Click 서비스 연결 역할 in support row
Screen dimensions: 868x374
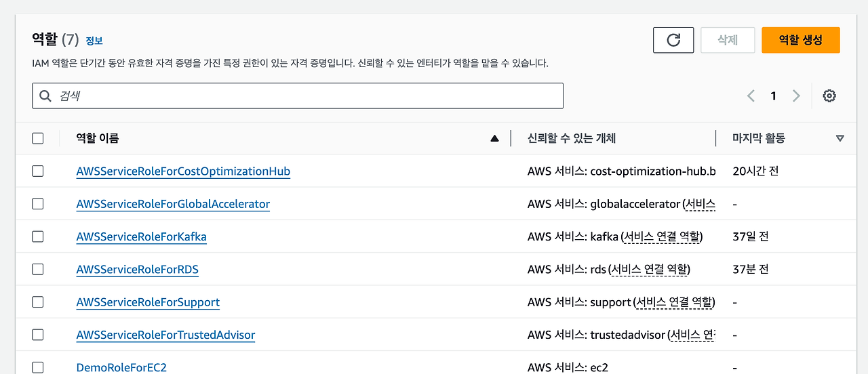point(674,302)
